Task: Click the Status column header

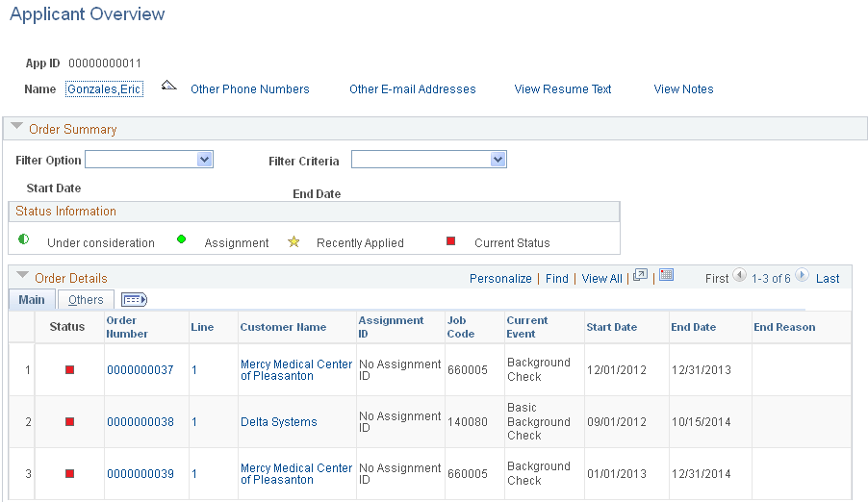Action: (67, 327)
